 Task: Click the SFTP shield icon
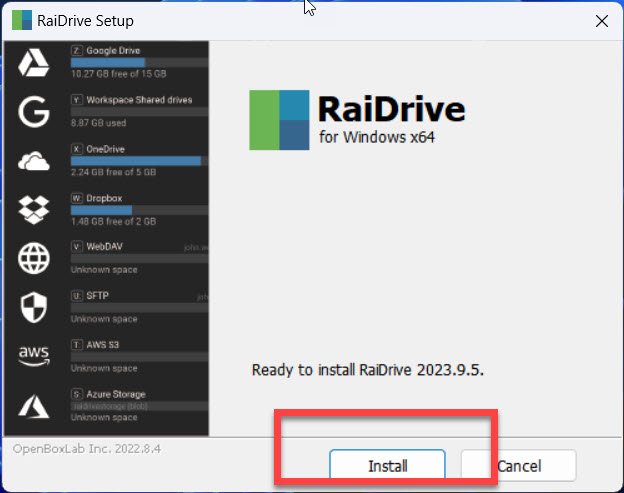point(33,307)
